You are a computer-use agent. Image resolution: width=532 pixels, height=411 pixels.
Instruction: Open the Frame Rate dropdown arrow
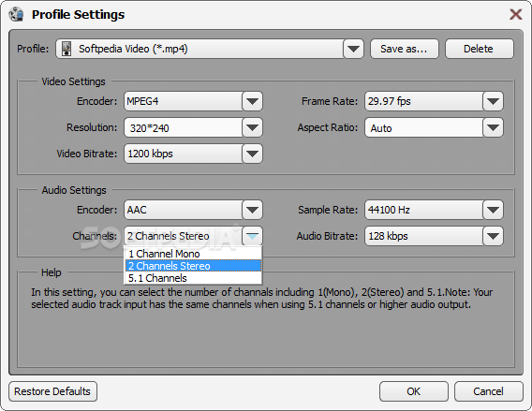click(x=493, y=101)
